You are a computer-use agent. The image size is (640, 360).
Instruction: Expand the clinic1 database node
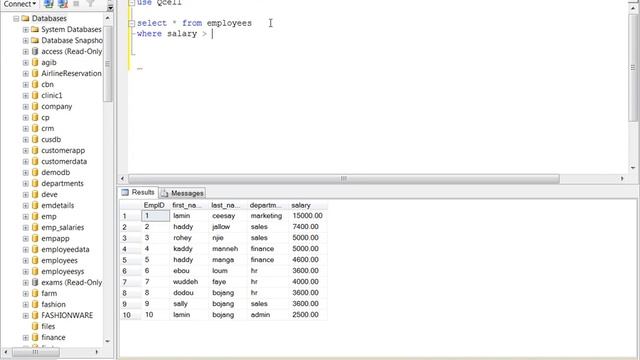coord(25,96)
